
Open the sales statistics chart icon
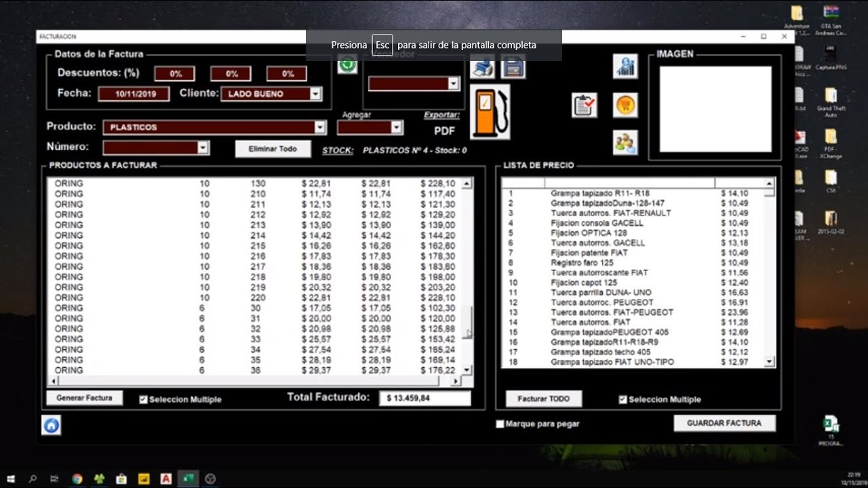click(625, 66)
